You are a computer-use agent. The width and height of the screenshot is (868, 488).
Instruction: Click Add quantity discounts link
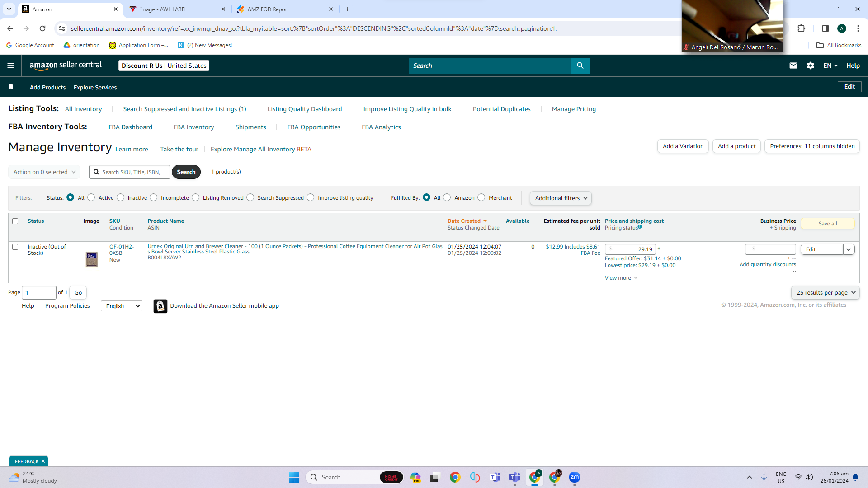tap(768, 264)
